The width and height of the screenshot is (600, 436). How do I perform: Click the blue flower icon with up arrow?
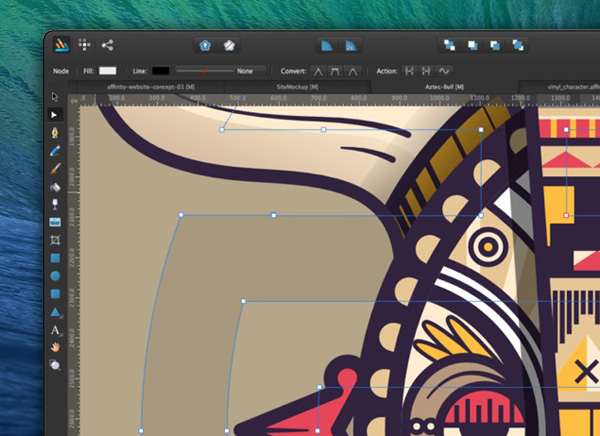(x=205, y=46)
